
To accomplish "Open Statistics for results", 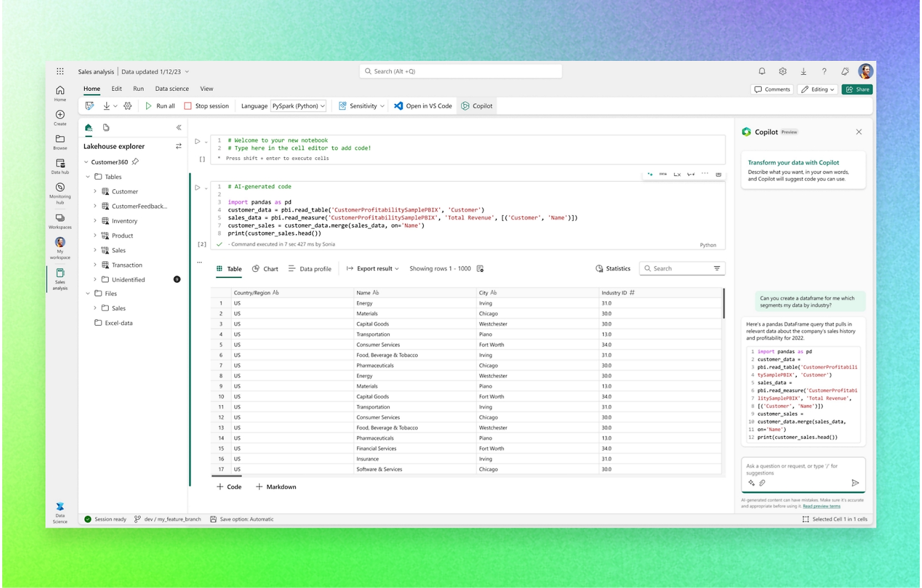I will click(x=613, y=269).
